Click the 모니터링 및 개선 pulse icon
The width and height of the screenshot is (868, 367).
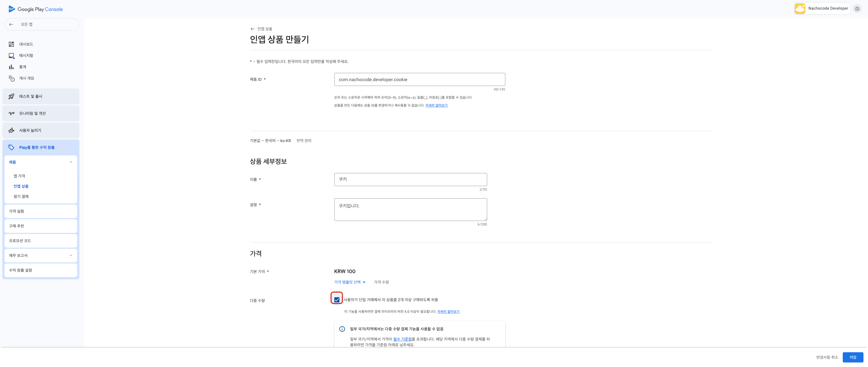click(x=11, y=113)
